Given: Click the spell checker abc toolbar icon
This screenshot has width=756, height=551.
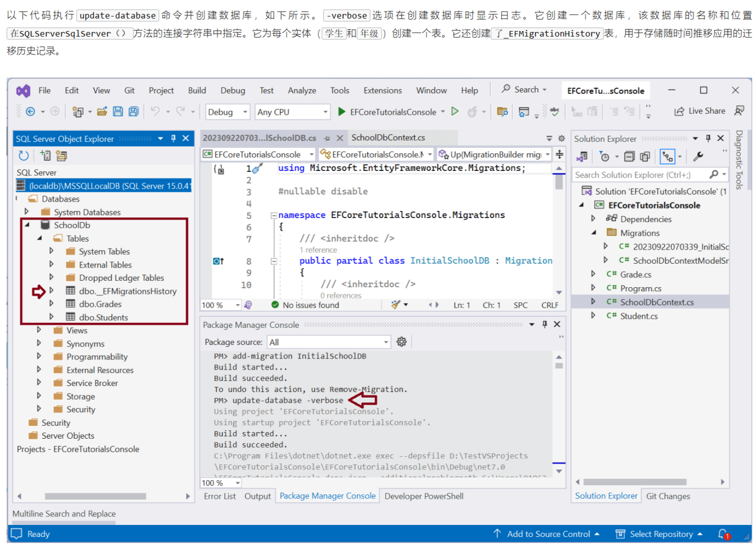Looking at the screenshot, I should [554, 111].
